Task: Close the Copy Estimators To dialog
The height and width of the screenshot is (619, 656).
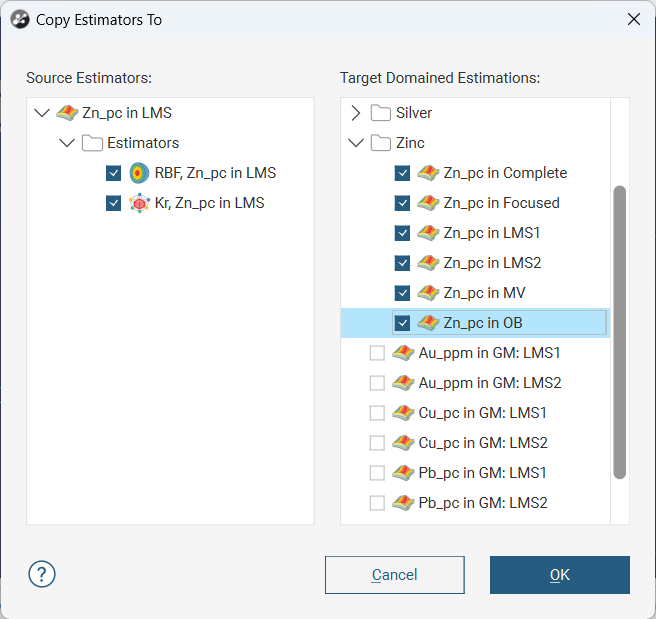Action: coord(633,19)
